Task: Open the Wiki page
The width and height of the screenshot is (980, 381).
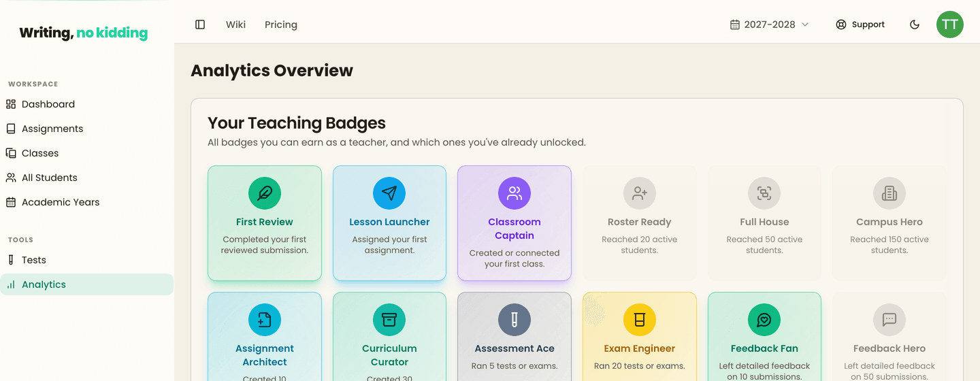Action: (x=235, y=24)
